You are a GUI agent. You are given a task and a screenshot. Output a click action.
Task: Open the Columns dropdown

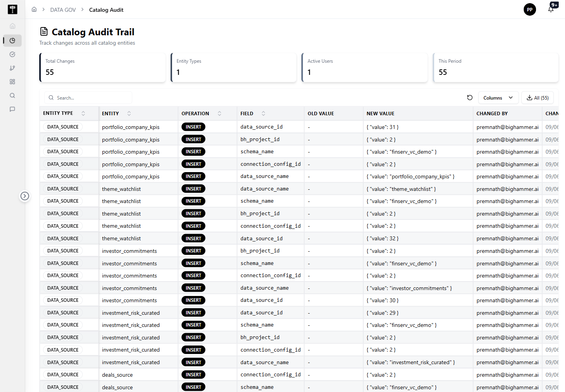498,98
